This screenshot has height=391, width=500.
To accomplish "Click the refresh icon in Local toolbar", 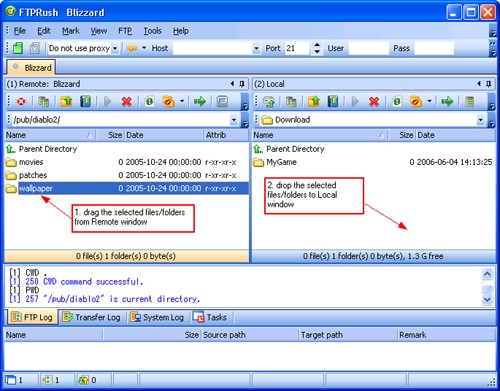I will 396,102.
